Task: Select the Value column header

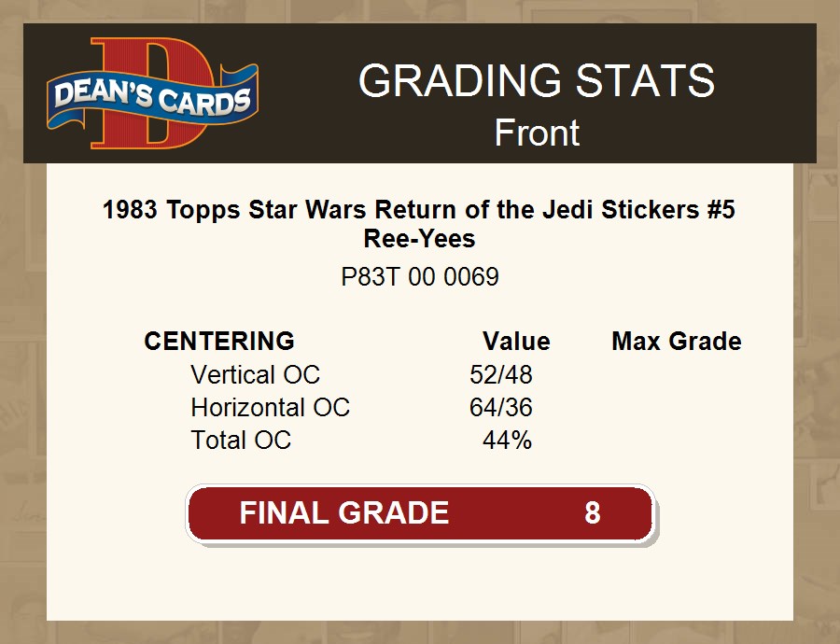Action: coord(516,341)
